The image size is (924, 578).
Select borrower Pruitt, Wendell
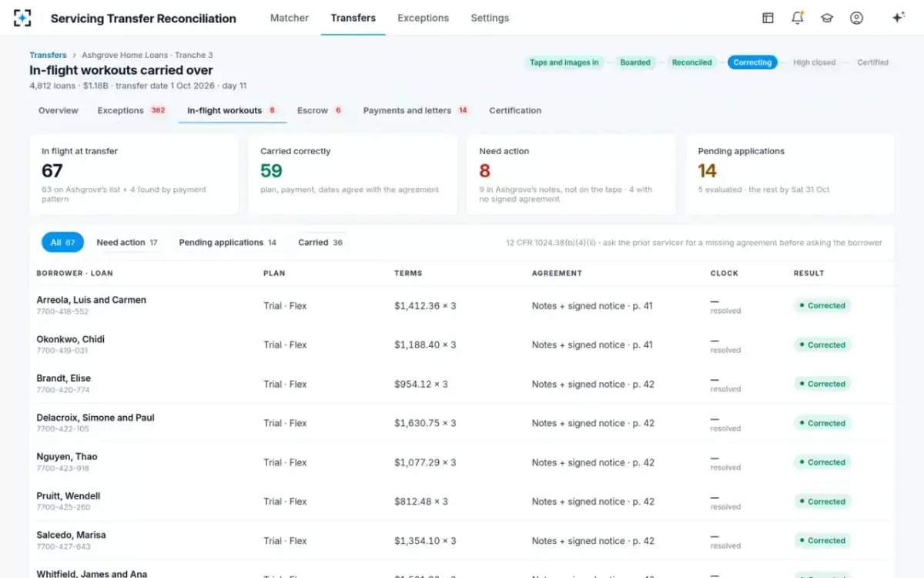(68, 496)
